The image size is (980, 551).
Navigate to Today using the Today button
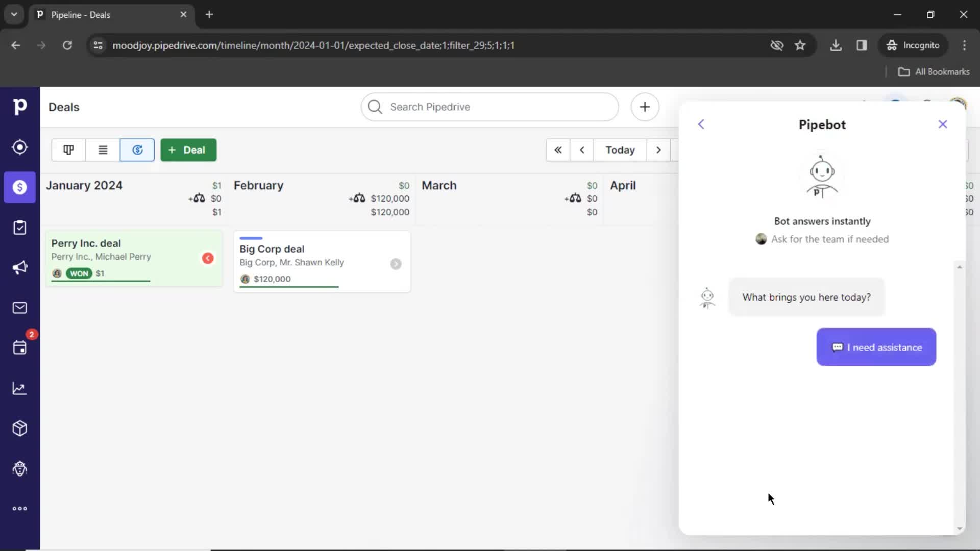pos(620,149)
